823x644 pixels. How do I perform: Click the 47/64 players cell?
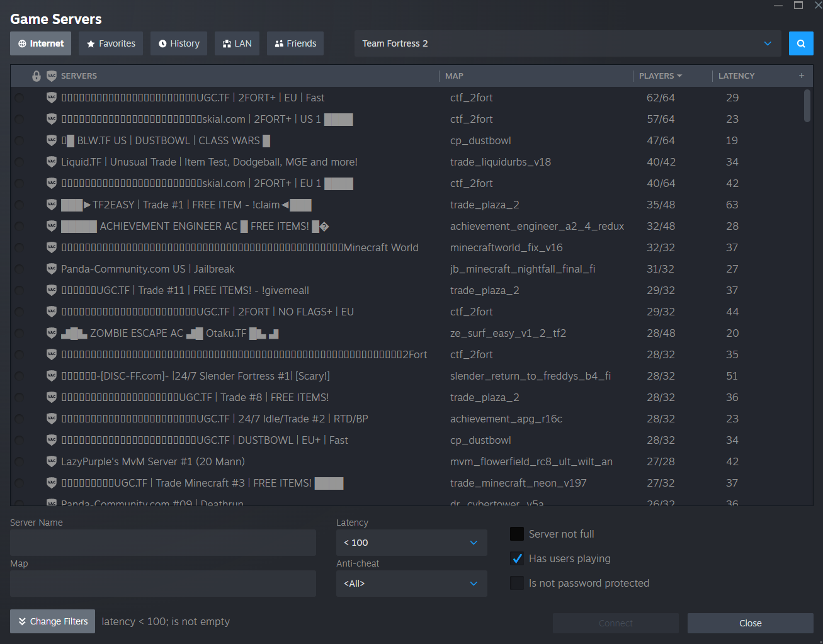point(661,140)
